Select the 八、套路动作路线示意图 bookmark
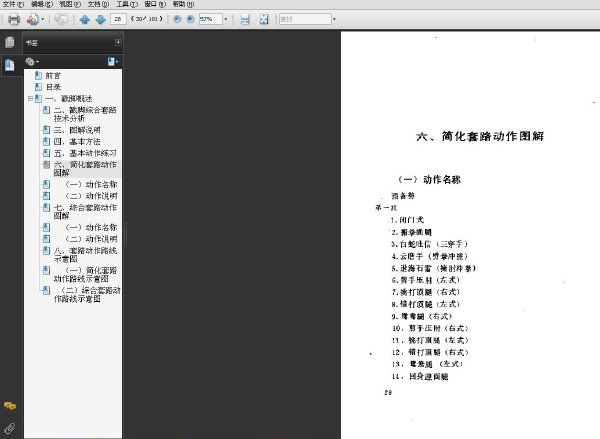Image resolution: width=600 pixels, height=439 pixels. [x=85, y=255]
